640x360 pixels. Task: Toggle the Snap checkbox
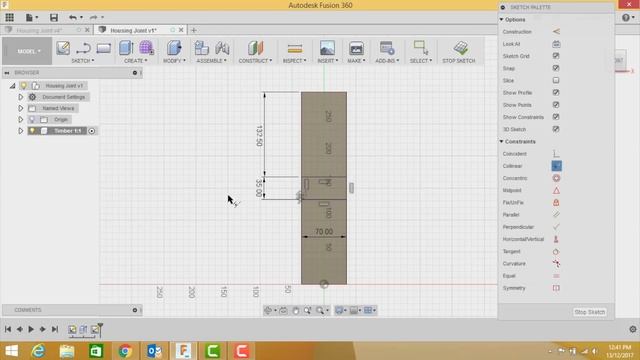[556, 68]
